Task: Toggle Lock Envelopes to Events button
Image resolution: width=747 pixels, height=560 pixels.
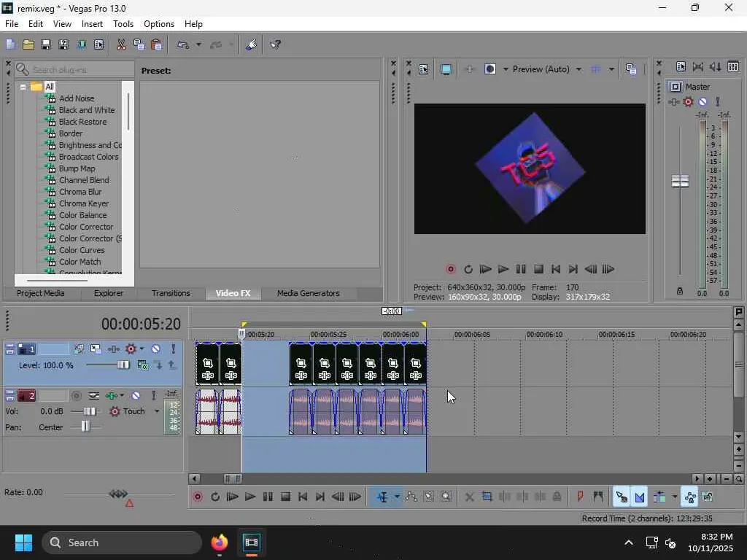Action: [689, 497]
